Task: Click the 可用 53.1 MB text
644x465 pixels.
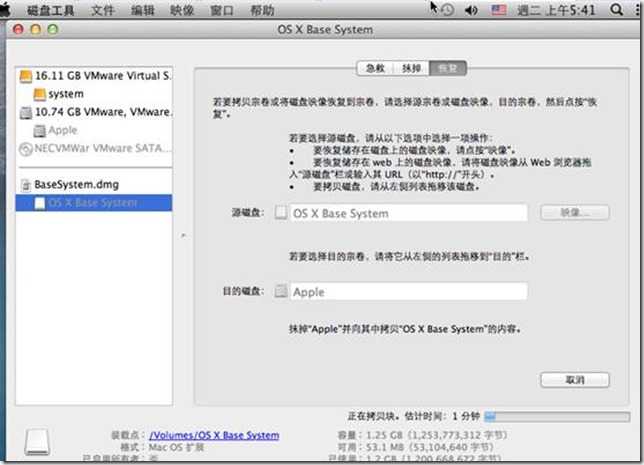Action: [416, 447]
